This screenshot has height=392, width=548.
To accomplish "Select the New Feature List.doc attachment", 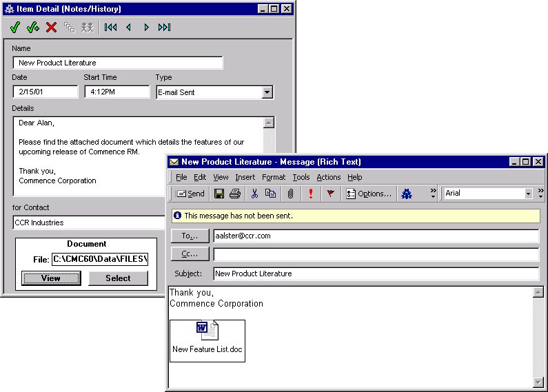I will point(207,340).
